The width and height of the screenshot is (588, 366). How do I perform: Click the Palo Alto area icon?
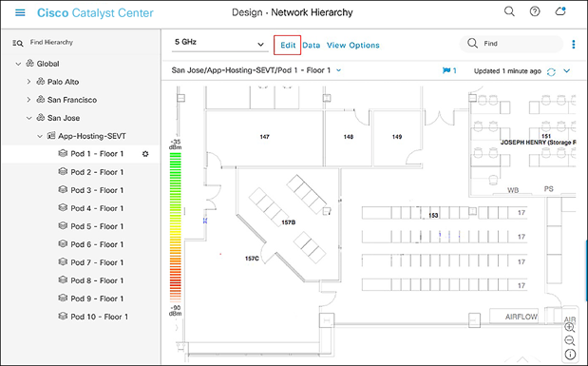(x=41, y=81)
